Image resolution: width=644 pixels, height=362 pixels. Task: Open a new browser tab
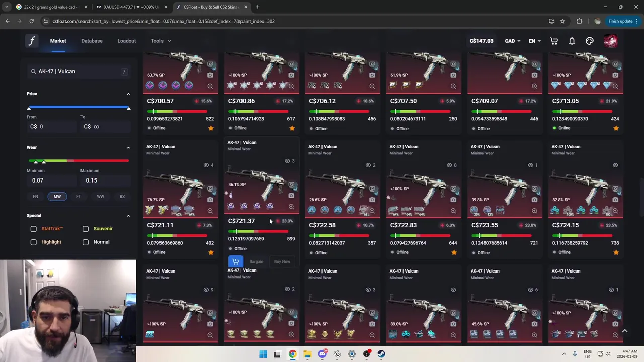257,7
